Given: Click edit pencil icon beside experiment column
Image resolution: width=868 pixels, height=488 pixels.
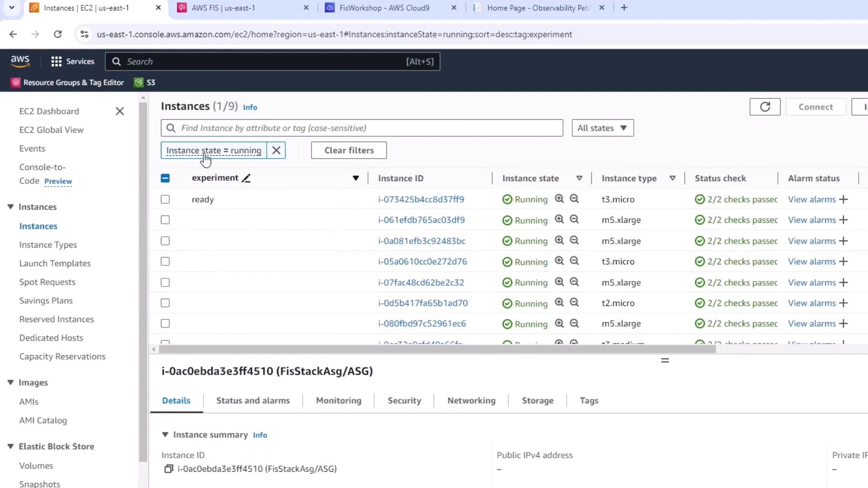Looking at the screenshot, I should (246, 178).
